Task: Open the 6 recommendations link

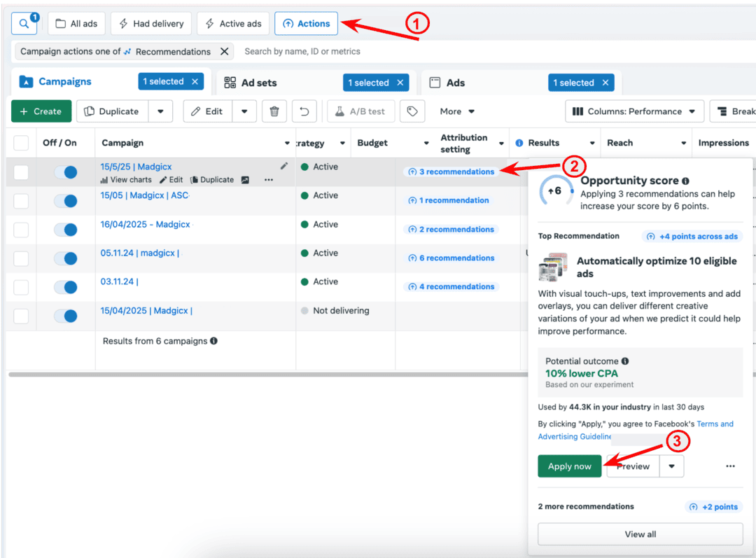Action: [451, 258]
